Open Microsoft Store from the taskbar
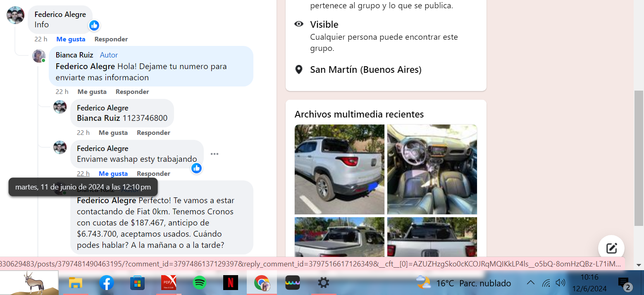The width and height of the screenshot is (644, 295). click(137, 283)
